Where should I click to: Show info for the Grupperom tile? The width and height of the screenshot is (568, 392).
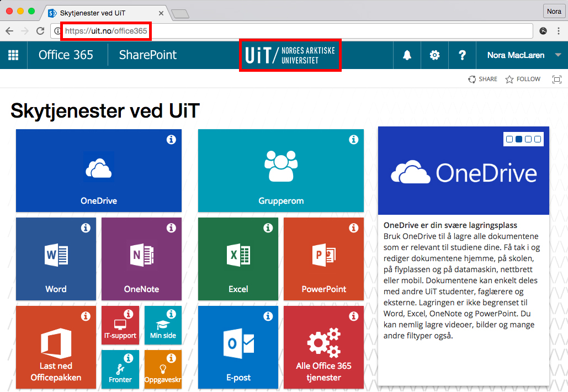pos(354,140)
